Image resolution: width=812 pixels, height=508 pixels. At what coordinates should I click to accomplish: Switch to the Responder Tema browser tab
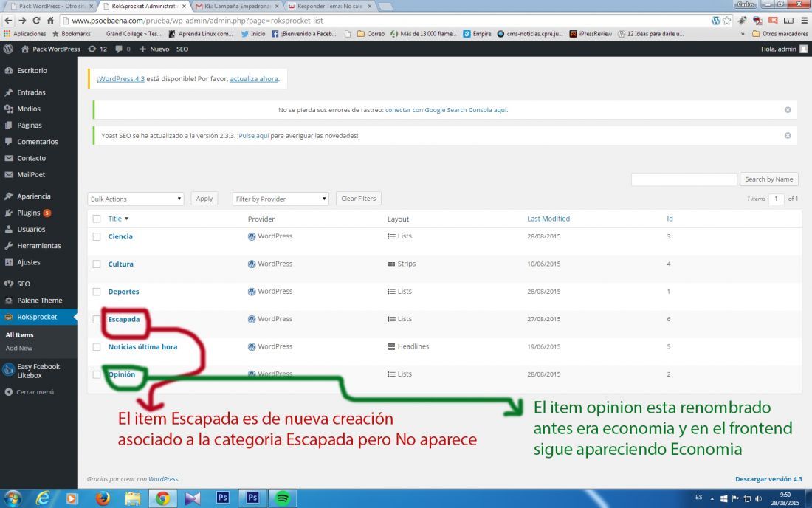(329, 6)
